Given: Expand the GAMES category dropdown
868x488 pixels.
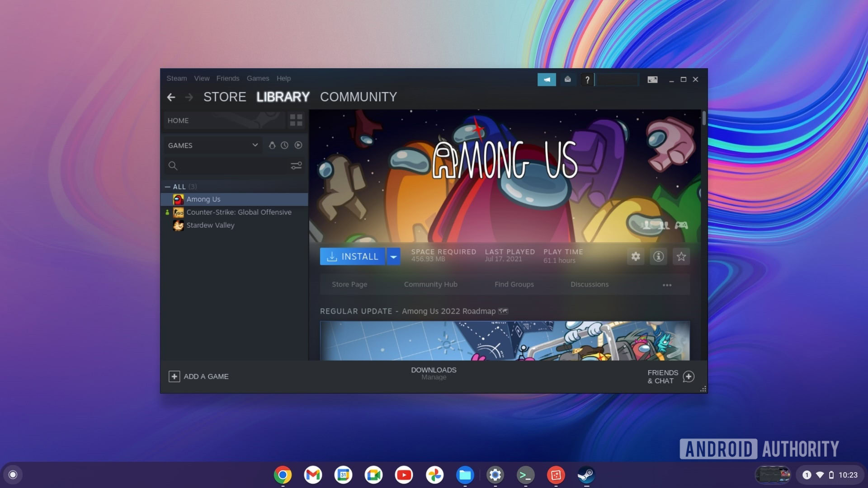Looking at the screenshot, I should coord(255,145).
